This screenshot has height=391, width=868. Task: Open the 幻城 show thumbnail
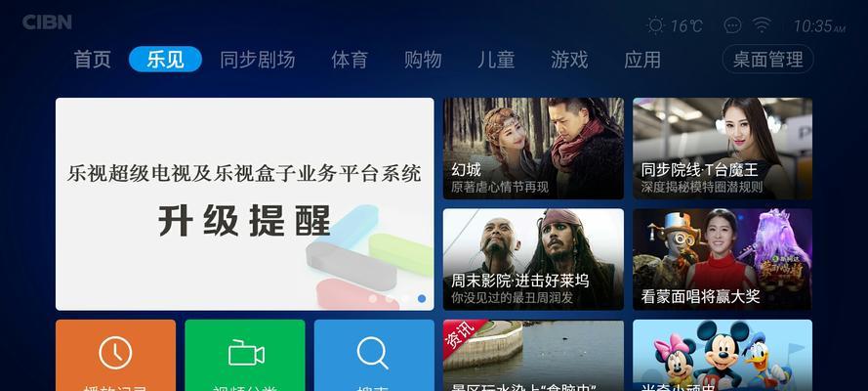(533, 149)
